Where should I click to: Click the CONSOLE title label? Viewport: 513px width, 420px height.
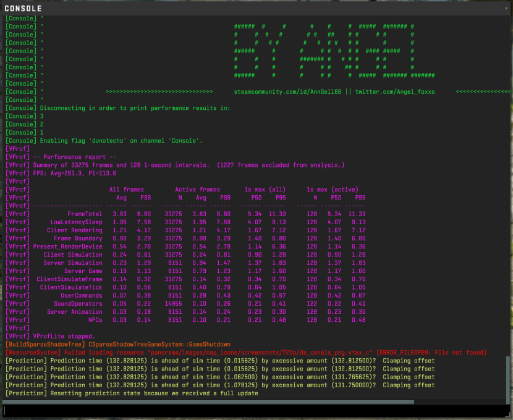(23, 9)
